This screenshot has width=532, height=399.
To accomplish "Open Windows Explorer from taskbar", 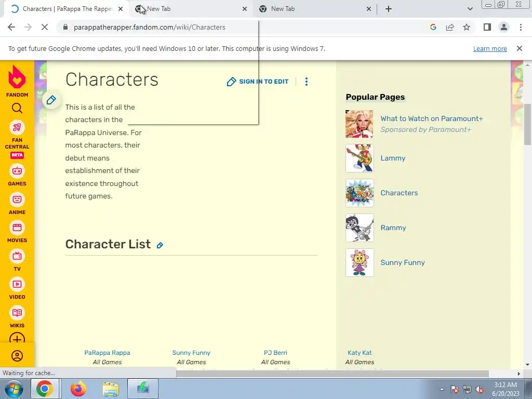I will [111, 389].
